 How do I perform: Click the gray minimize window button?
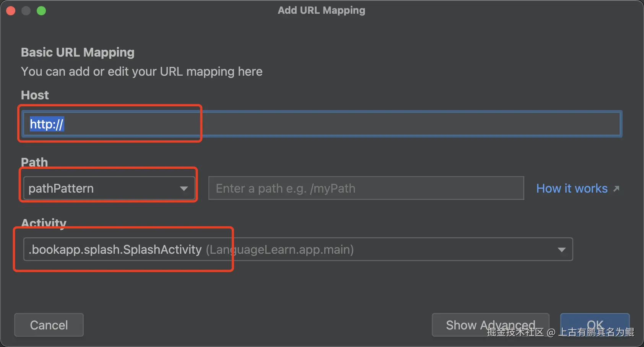coord(26,11)
